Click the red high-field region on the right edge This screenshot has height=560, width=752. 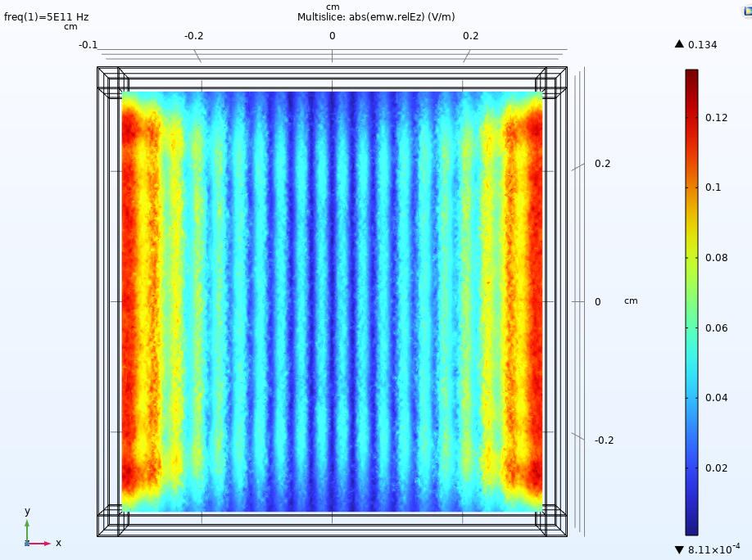tap(531, 301)
